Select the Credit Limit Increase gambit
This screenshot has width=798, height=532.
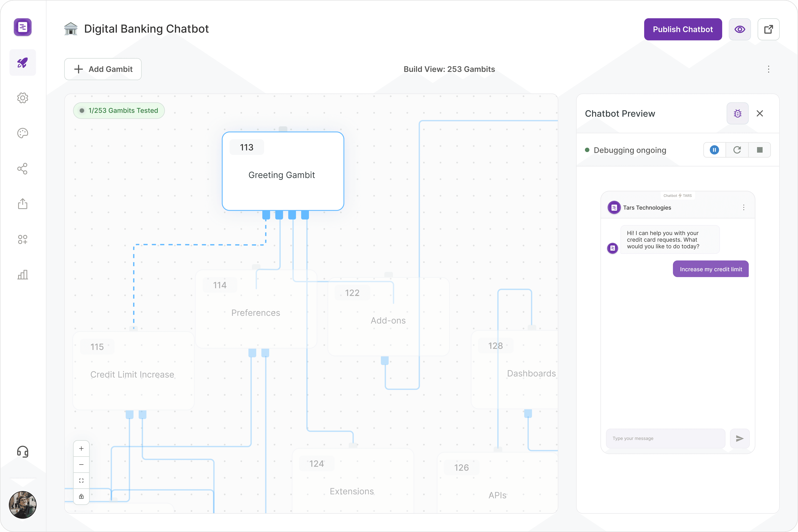pyautogui.click(x=133, y=371)
